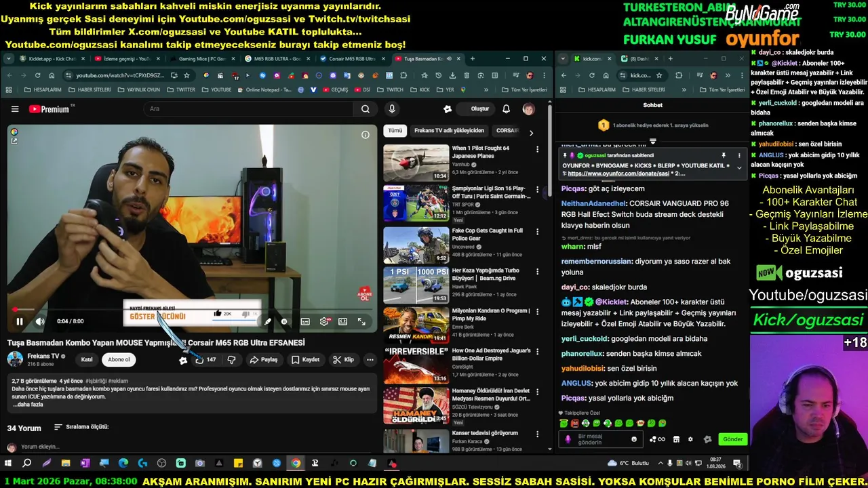The height and width of the screenshot is (488, 868).
Task: Select the 'Tümü' filter chip
Action: (x=395, y=130)
